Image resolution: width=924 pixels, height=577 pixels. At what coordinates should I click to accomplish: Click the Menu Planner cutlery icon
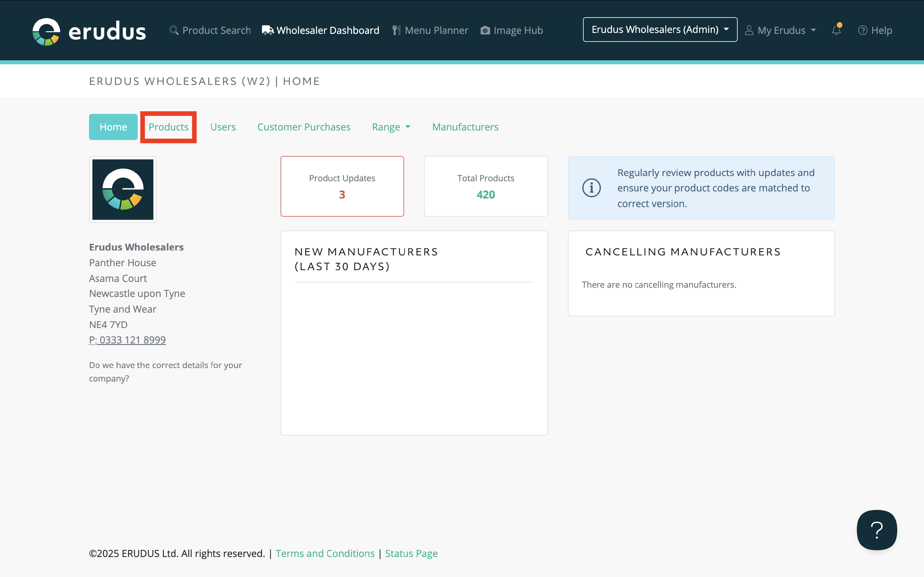(396, 30)
